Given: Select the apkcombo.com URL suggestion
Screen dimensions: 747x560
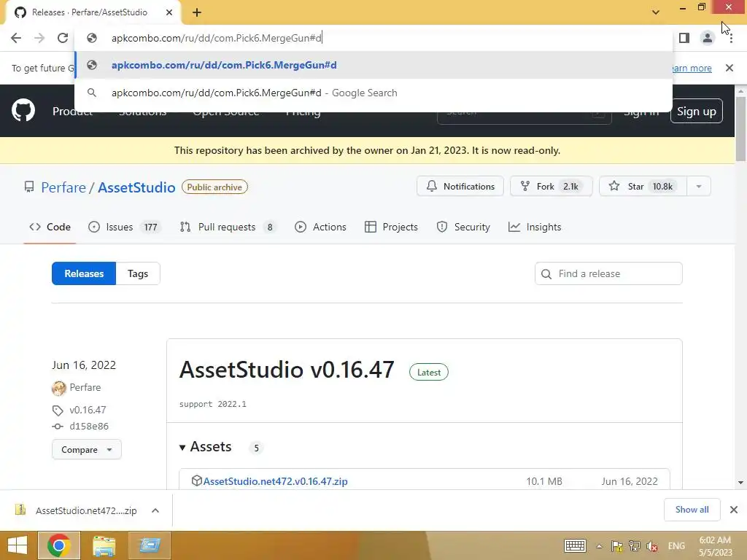Looking at the screenshot, I should pyautogui.click(x=373, y=65).
